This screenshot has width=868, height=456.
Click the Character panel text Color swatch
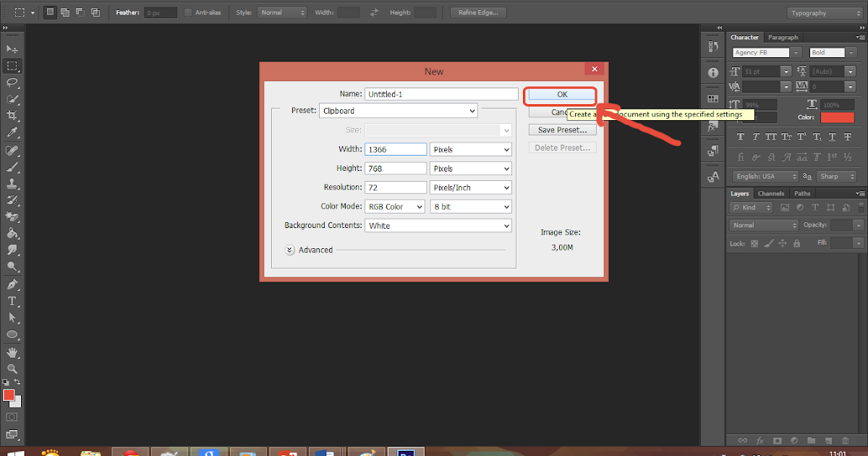point(837,117)
